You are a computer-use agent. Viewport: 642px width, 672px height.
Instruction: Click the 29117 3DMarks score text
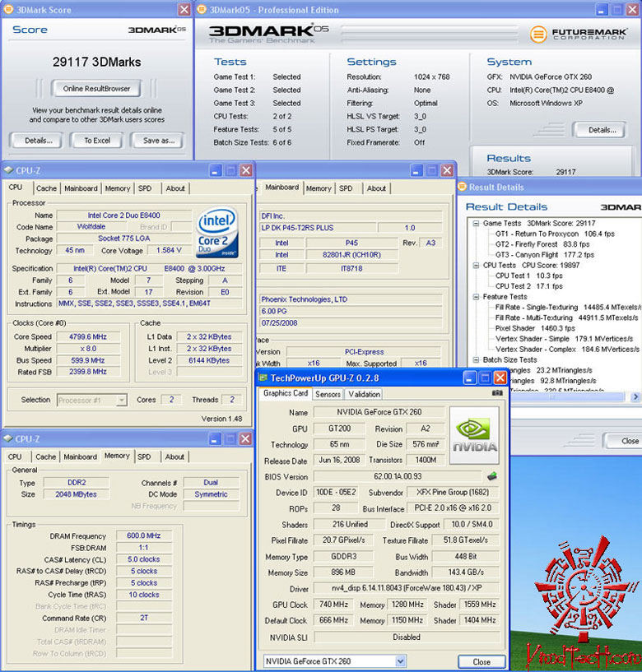click(x=96, y=63)
